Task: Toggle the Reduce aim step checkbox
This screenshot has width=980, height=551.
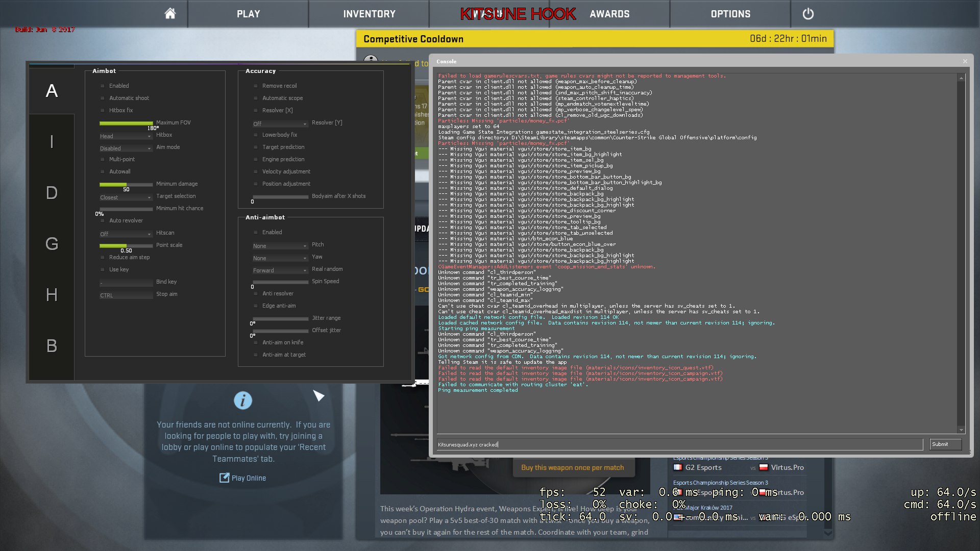Action: pyautogui.click(x=103, y=257)
